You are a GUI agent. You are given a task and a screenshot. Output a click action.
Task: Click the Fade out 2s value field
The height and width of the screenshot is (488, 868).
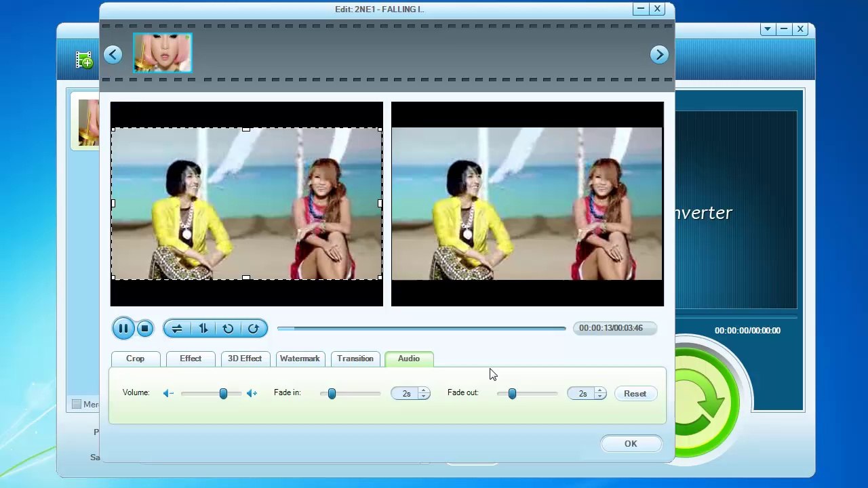[582, 394]
